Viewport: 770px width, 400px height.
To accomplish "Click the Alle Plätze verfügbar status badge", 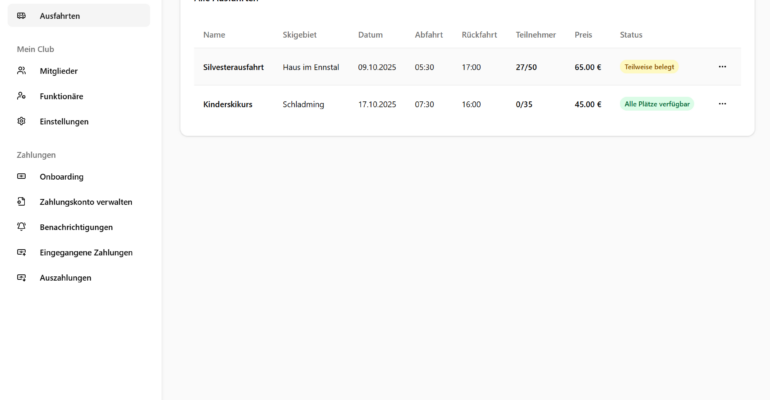I will 656,104.
